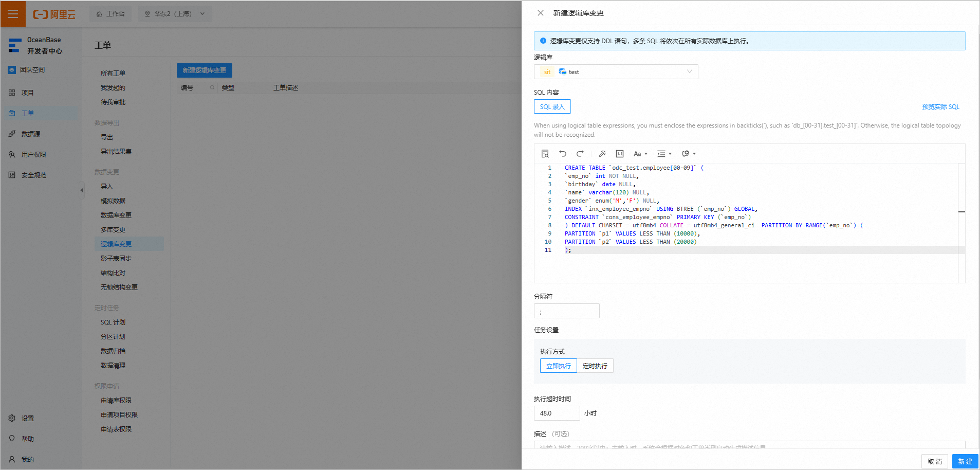This screenshot has height=470, width=980.
Task: Select 多库变更 in the ticket menu
Action: (x=113, y=230)
